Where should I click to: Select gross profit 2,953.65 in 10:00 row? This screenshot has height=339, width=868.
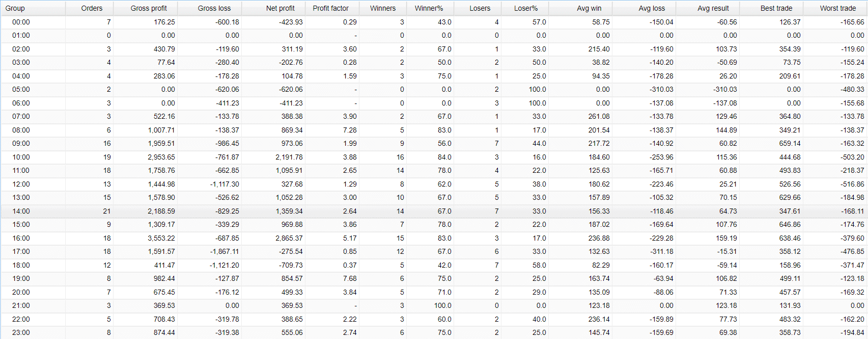tap(161, 157)
